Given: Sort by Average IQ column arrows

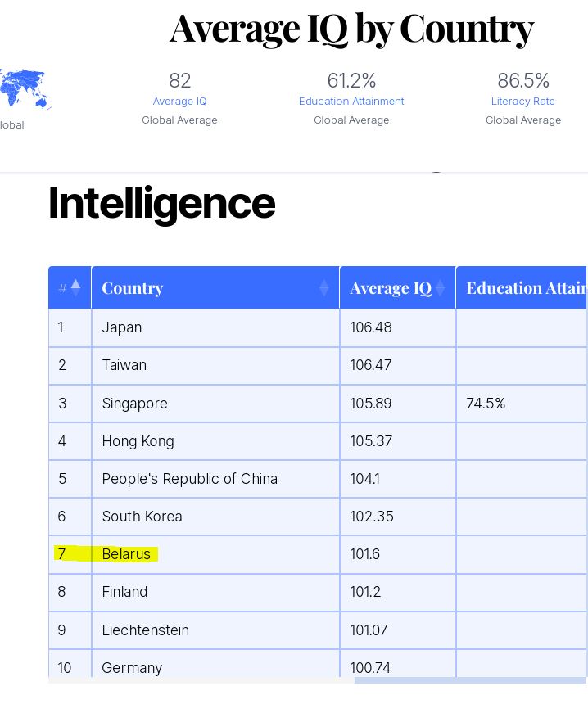Looking at the screenshot, I should click(x=441, y=288).
